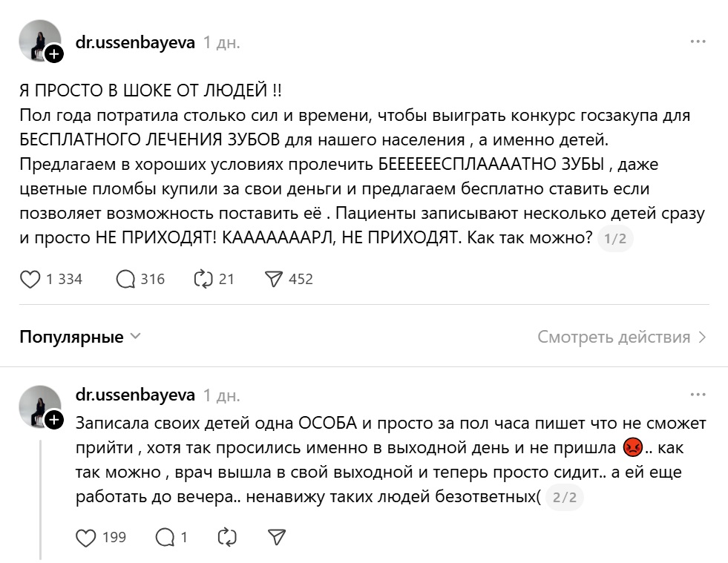728x563 pixels.
Task: Like the main post with heart icon
Action: [30, 279]
